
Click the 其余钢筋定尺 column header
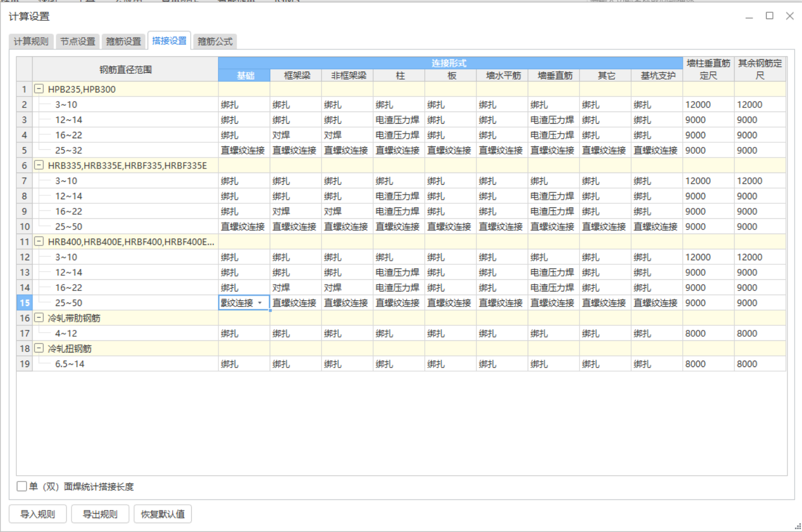[x=760, y=69]
